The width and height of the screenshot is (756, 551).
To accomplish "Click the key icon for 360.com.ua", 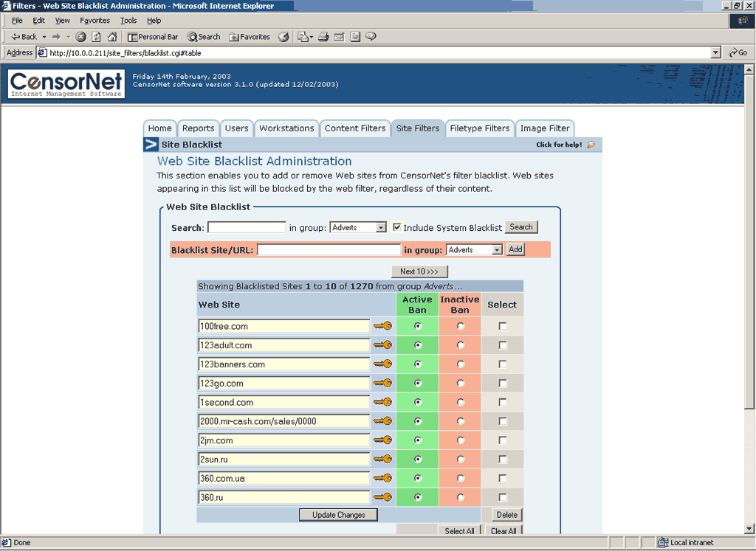I will point(383,478).
